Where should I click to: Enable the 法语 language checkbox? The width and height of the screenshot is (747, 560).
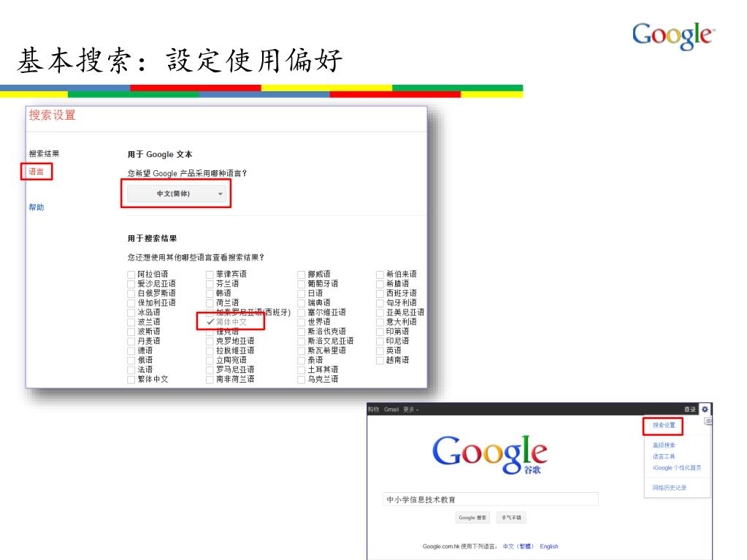click(x=131, y=369)
